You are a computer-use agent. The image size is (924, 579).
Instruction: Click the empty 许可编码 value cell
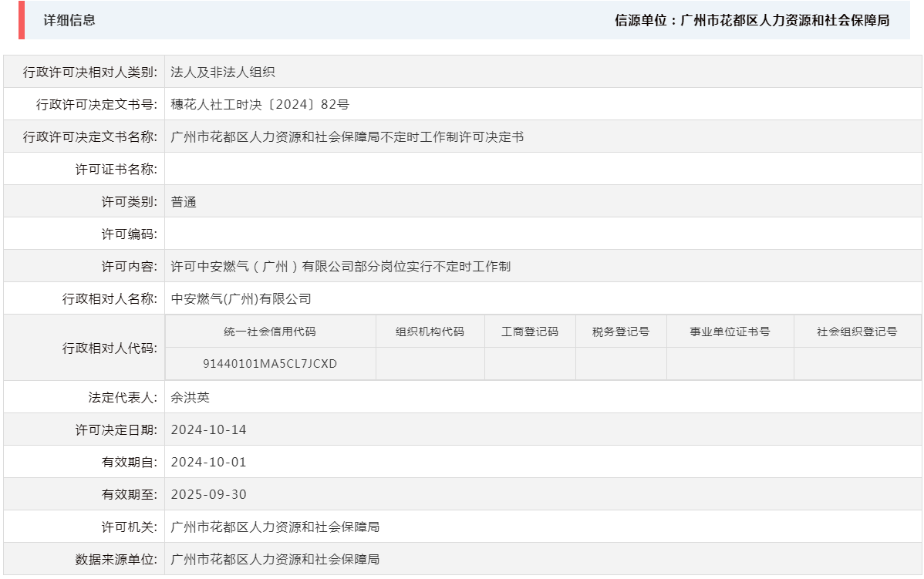click(309, 234)
